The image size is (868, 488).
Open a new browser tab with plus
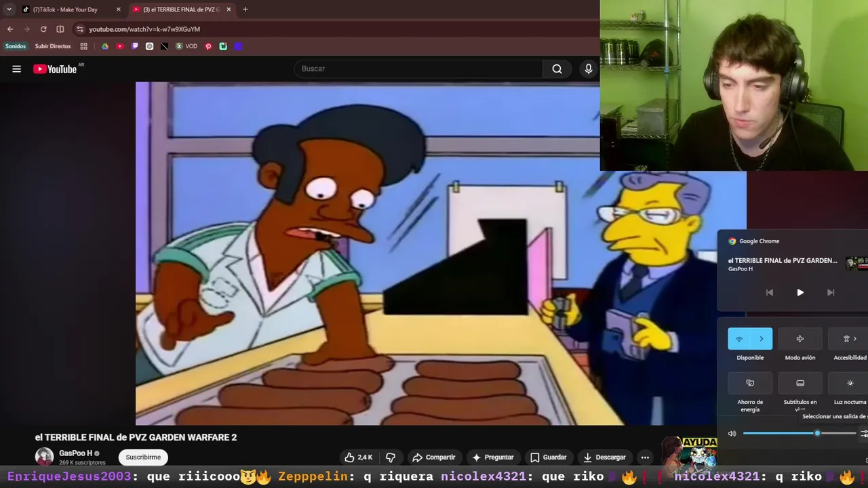click(x=245, y=9)
